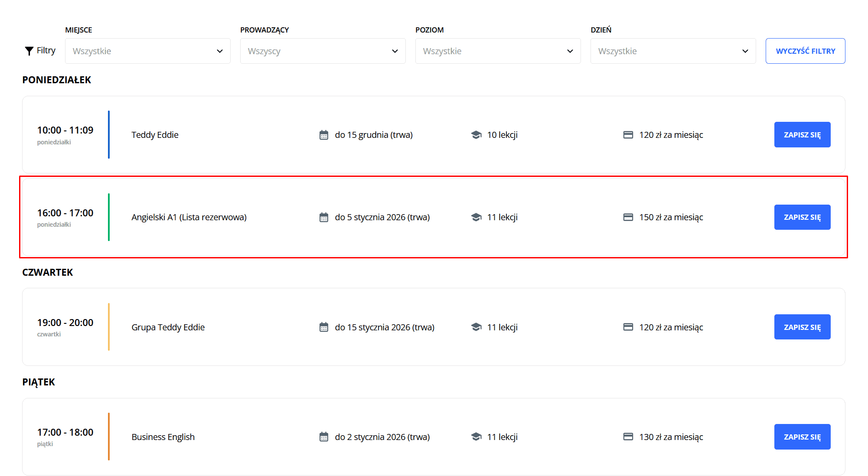868x476 pixels.
Task: Sign up for Teddy Eddie Monday class
Action: point(802,135)
